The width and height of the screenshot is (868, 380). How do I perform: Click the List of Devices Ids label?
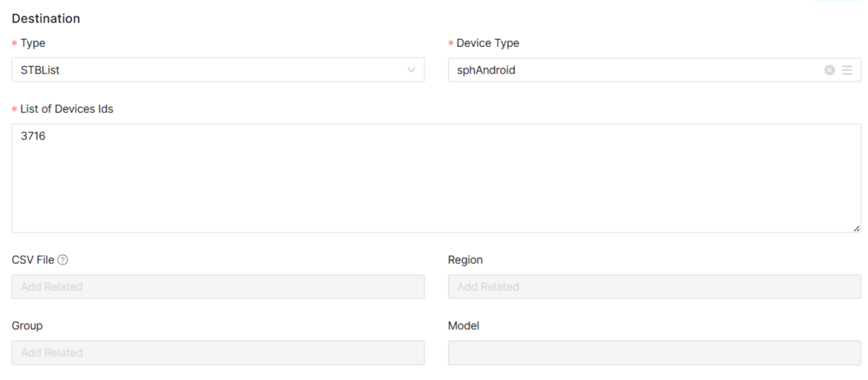[66, 108]
